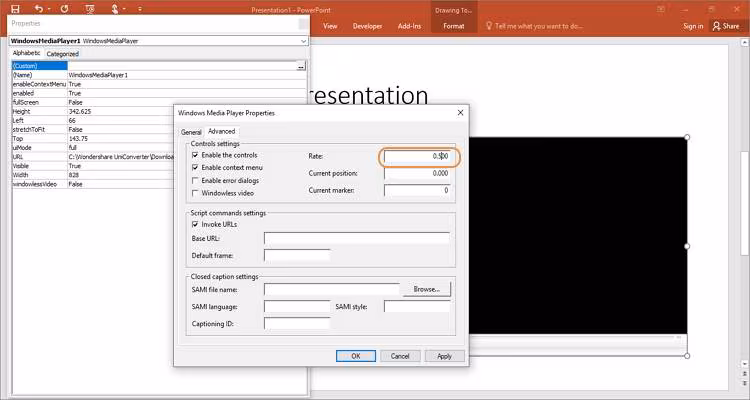Viewport: 750px width, 400px height.
Task: Switch to Alphabetic tab in Properties
Action: coord(26,53)
